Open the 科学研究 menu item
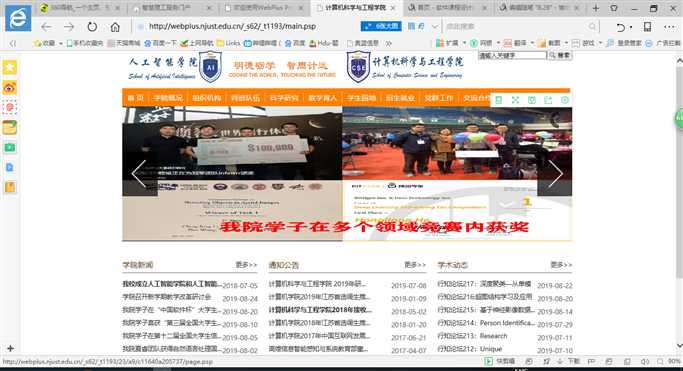This screenshot has height=371, width=683. pos(284,98)
